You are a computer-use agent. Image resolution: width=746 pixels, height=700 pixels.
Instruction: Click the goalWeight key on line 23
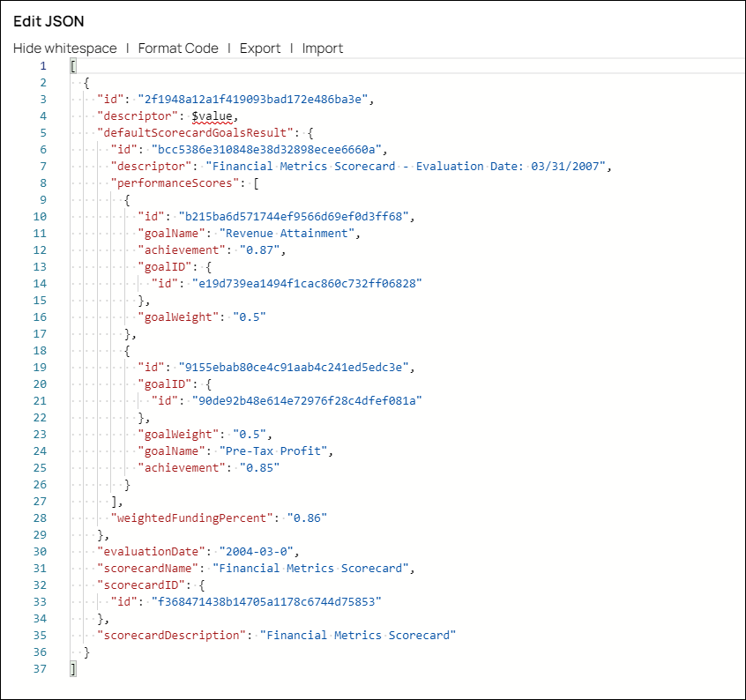tap(178, 435)
